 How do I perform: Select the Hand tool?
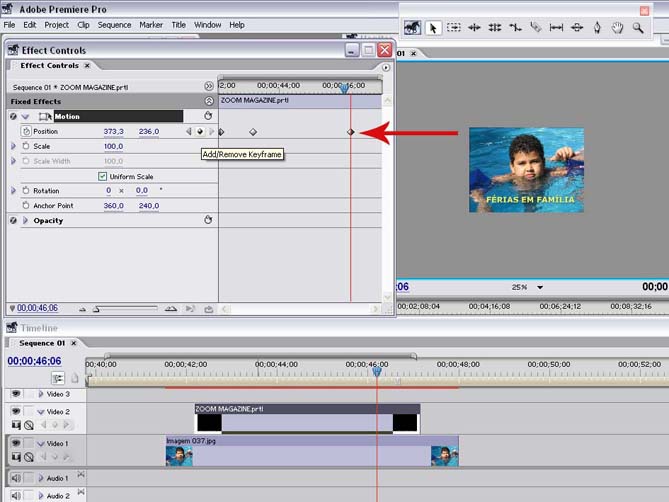point(617,28)
